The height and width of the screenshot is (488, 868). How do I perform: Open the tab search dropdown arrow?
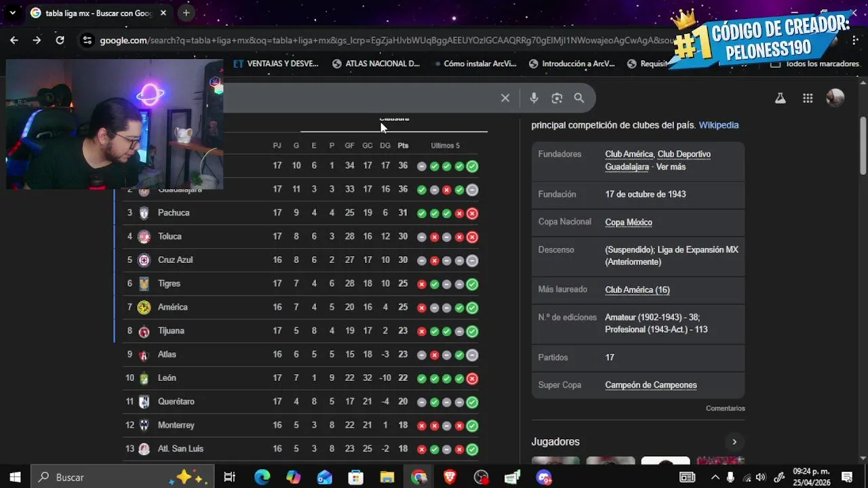coord(12,13)
